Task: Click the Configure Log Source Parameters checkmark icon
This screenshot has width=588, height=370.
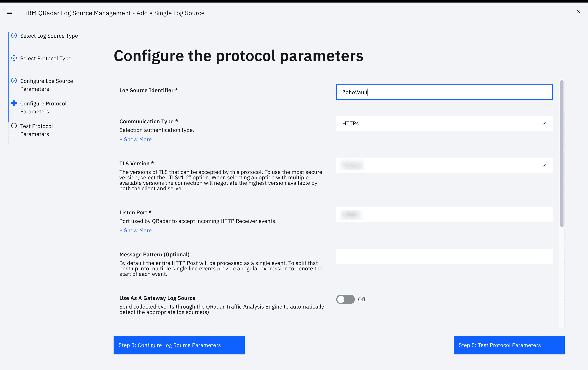Action: 14,81
